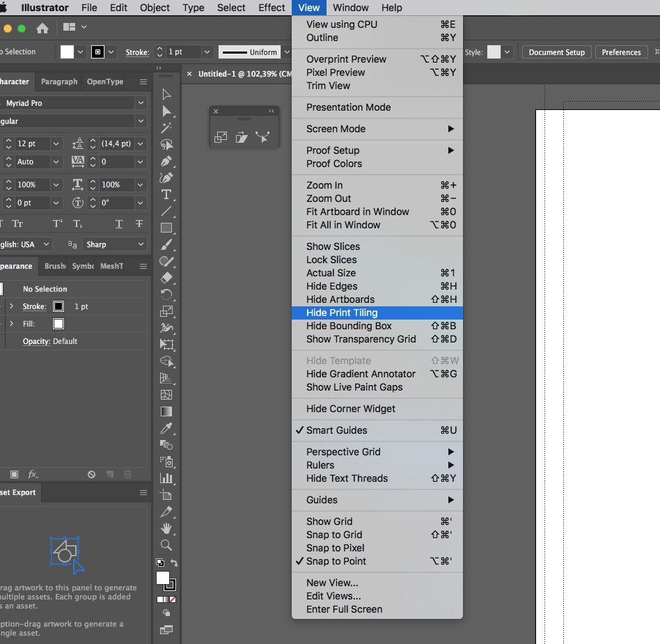Image resolution: width=660 pixels, height=644 pixels.
Task: Toggle Underline text style
Action: point(118,223)
